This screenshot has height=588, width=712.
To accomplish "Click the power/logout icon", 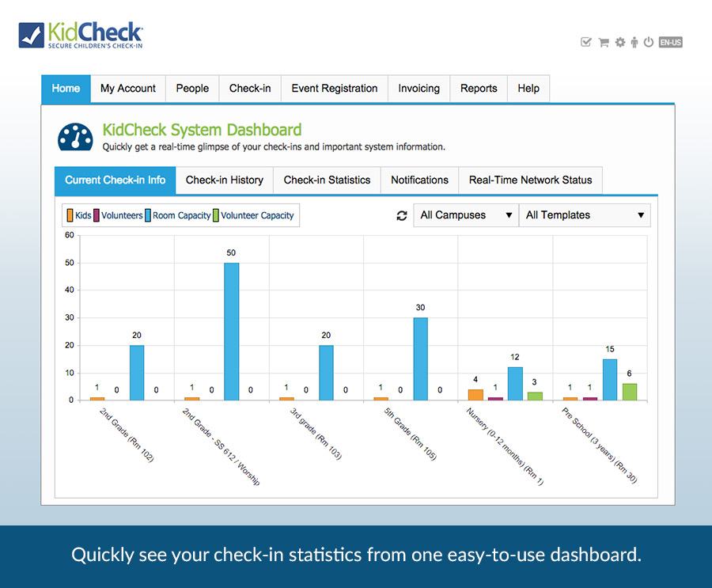I will 649,42.
